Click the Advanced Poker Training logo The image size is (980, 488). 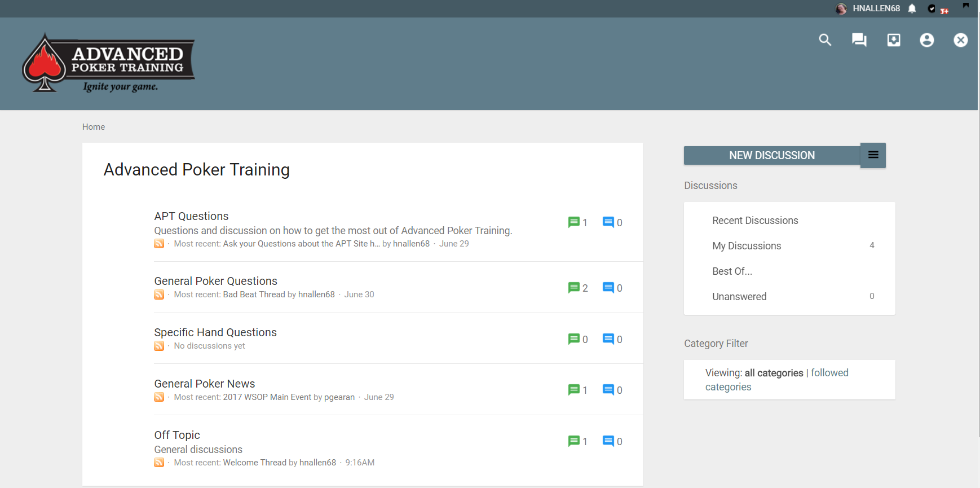point(108,63)
